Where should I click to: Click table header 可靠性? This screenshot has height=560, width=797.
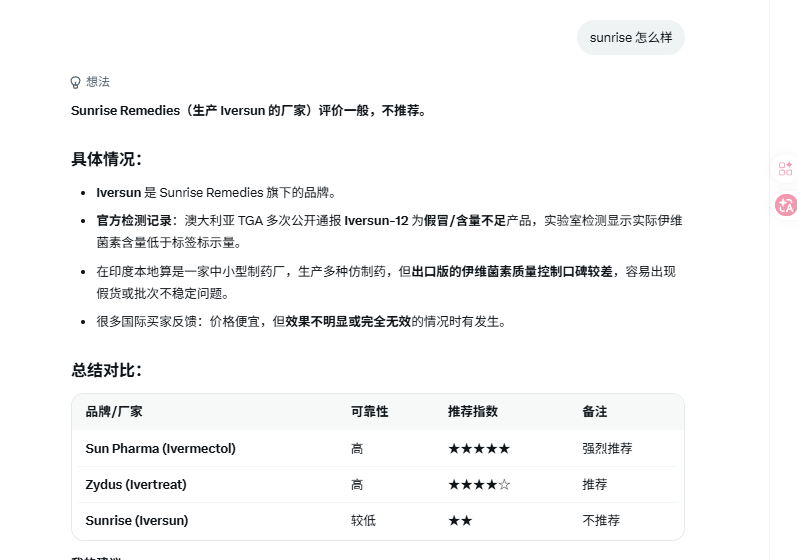370,412
